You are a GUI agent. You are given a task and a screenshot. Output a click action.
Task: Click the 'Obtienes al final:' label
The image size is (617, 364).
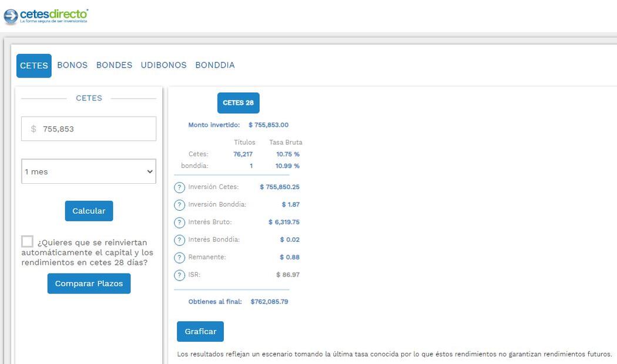[x=215, y=302]
